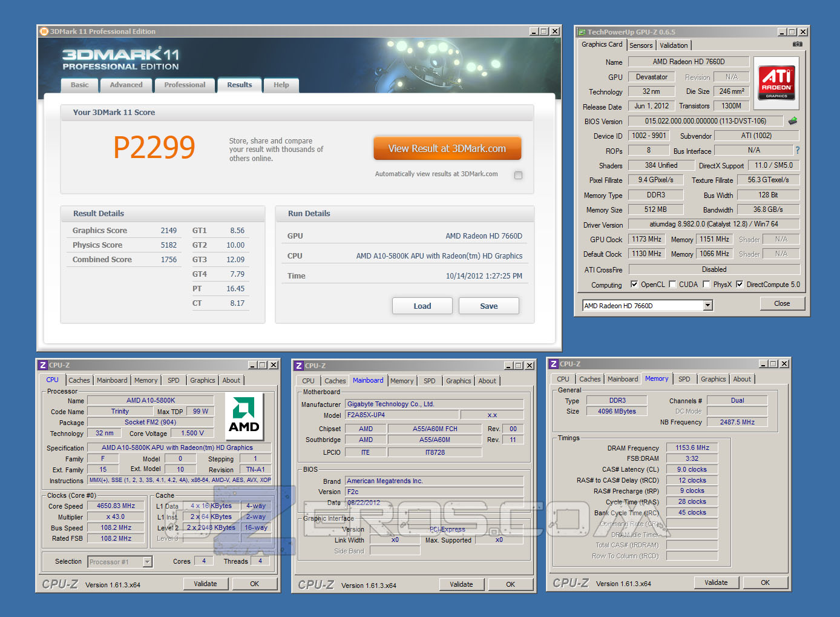The height and width of the screenshot is (617, 840).
Task: Click the 3DMark 11 title bar icon
Action: click(44, 31)
